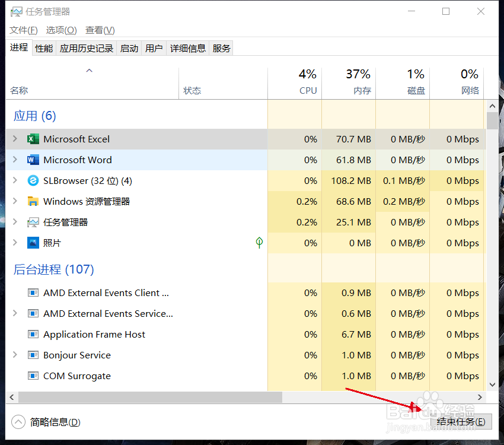Click the SLBrowser app icon

[x=33, y=181]
